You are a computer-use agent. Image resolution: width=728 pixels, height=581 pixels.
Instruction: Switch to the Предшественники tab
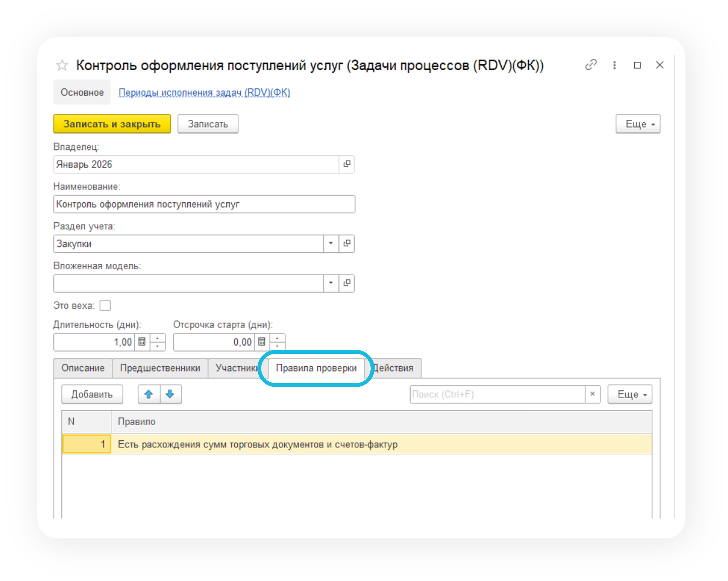pyautogui.click(x=160, y=368)
